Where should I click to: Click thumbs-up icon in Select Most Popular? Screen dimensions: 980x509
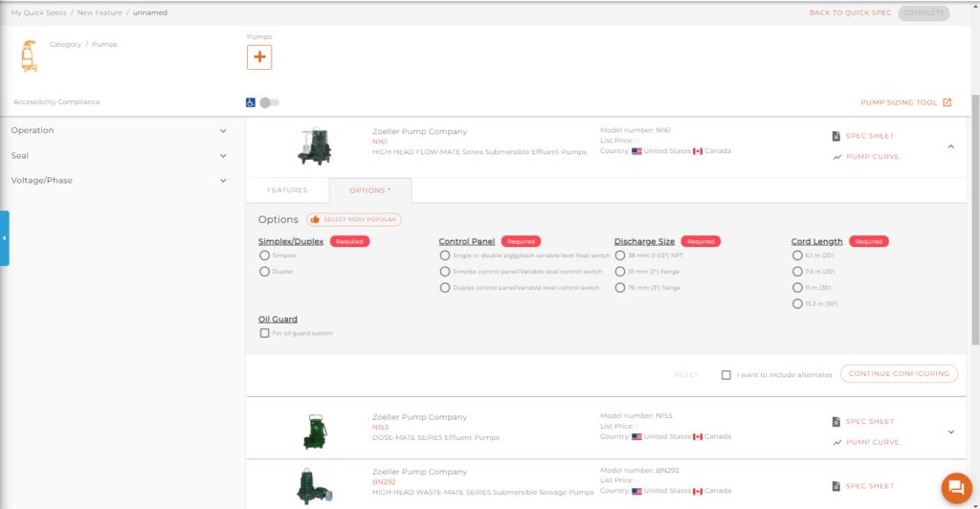(315, 219)
